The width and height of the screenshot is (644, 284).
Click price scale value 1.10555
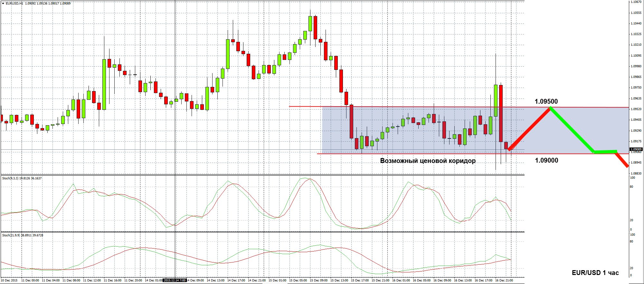tap(636, 13)
